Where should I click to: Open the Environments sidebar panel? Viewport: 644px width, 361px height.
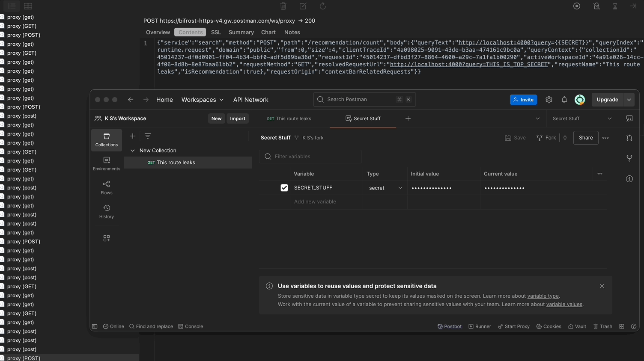(106, 164)
